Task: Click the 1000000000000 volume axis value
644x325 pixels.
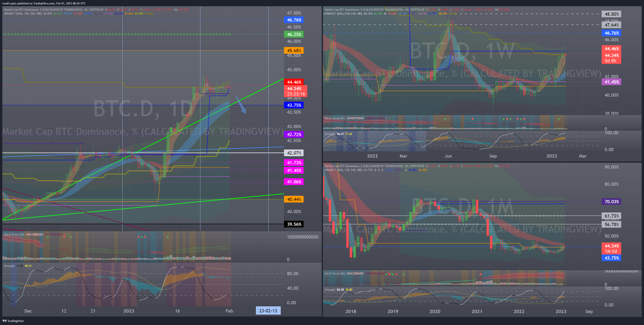Action: click(302, 237)
